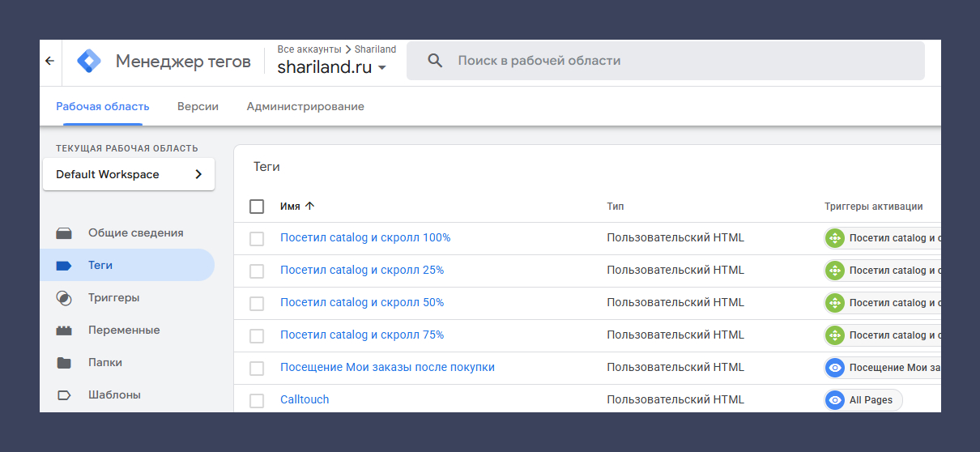This screenshot has height=452, width=980.
Task: Check the box for Calltouch tag
Action: point(257,401)
